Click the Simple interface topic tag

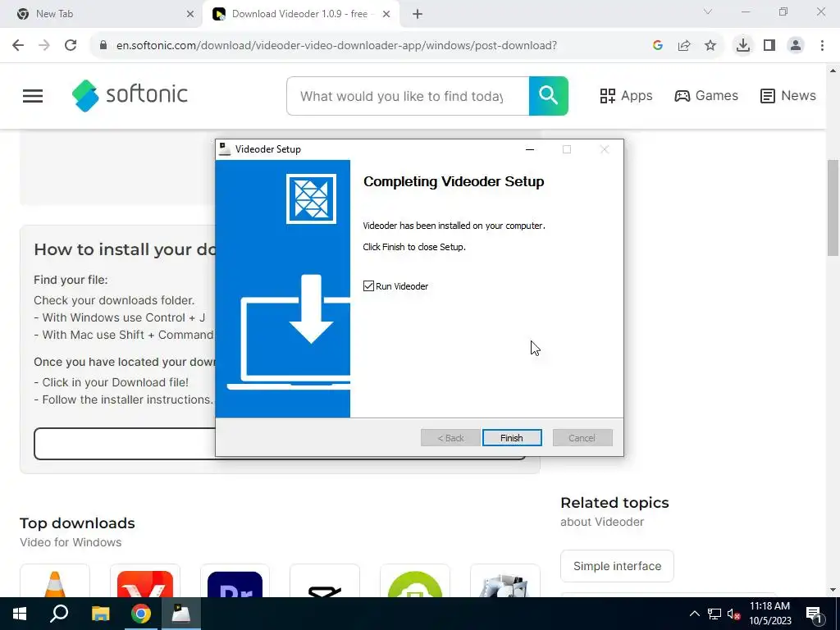click(x=617, y=566)
